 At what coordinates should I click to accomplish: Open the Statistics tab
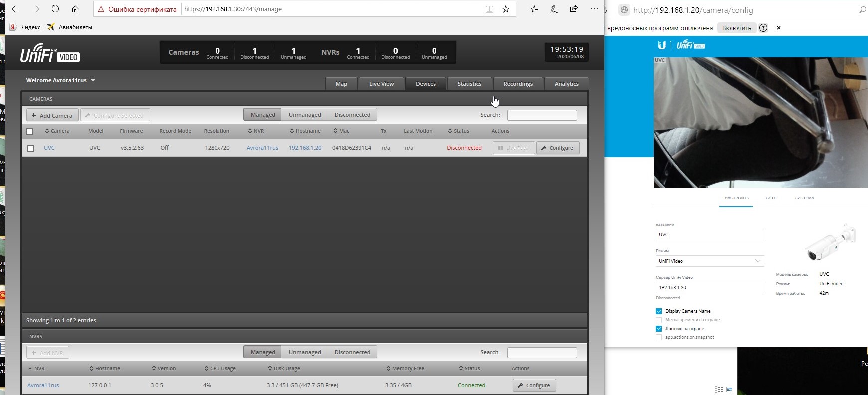click(x=469, y=84)
